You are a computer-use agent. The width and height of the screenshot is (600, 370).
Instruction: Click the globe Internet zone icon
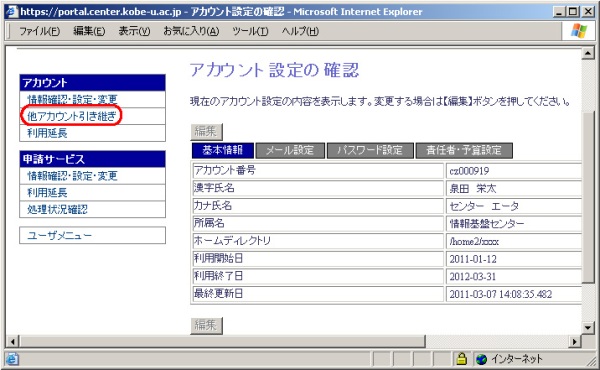[481, 359]
